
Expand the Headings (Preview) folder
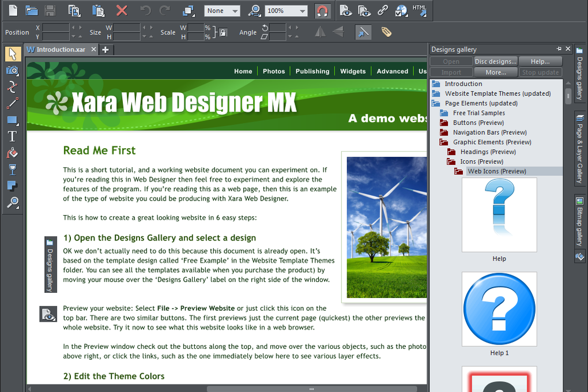451,152
